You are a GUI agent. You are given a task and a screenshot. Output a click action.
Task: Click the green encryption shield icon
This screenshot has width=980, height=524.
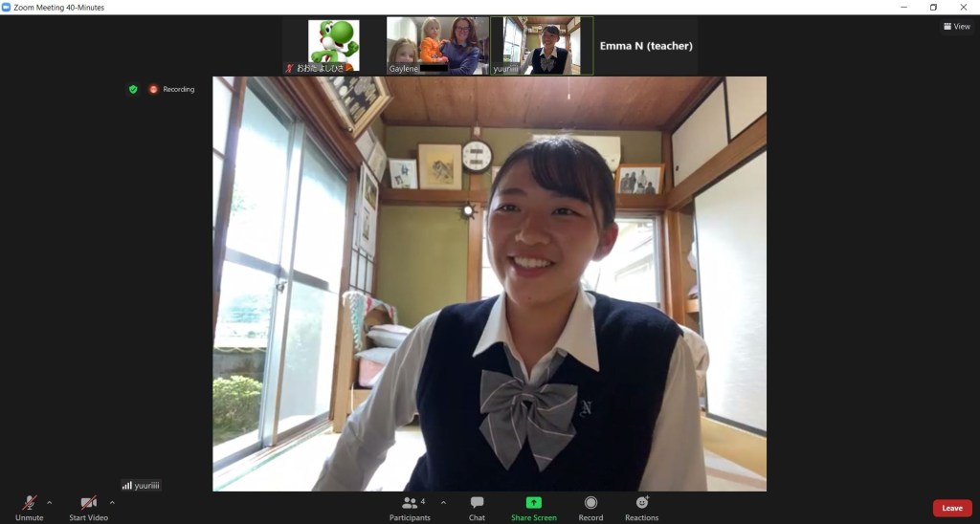133,89
